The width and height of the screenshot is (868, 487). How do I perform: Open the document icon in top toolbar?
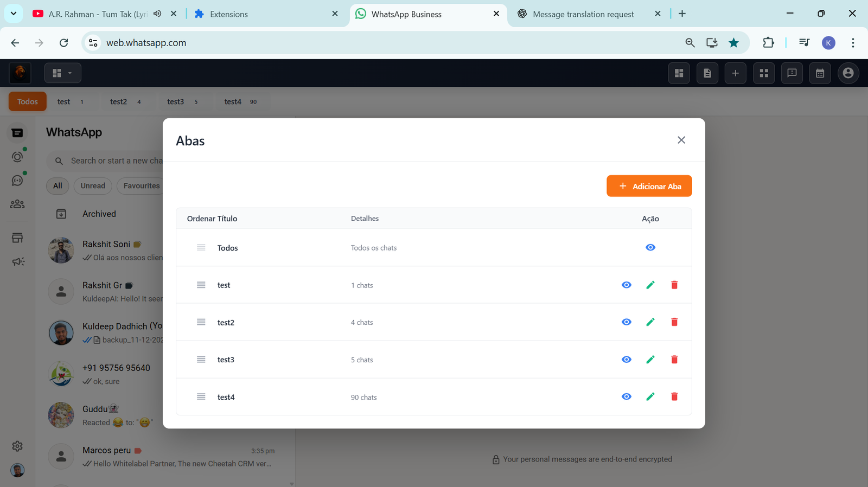coord(707,73)
